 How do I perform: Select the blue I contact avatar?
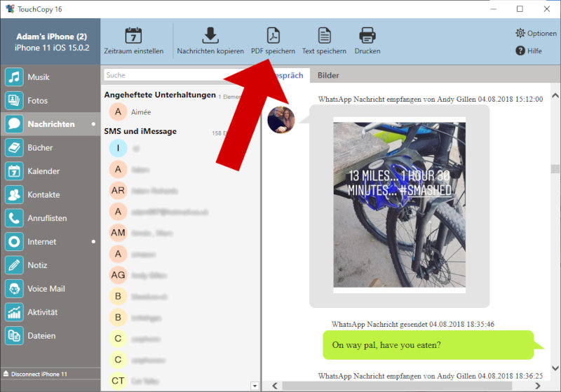click(118, 148)
